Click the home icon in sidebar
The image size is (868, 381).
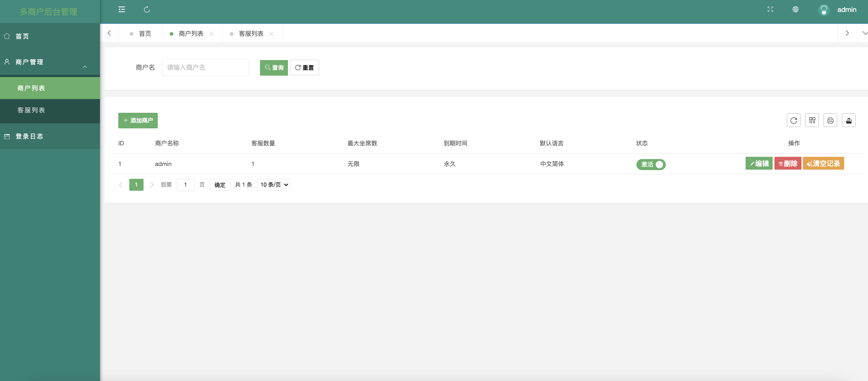pyautogui.click(x=7, y=36)
